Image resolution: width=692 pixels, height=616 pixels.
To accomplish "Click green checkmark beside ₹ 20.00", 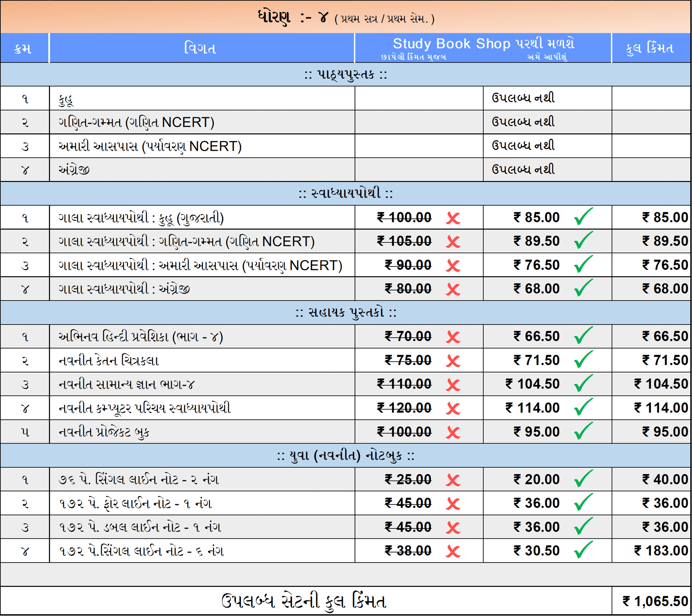I will tap(583, 479).
